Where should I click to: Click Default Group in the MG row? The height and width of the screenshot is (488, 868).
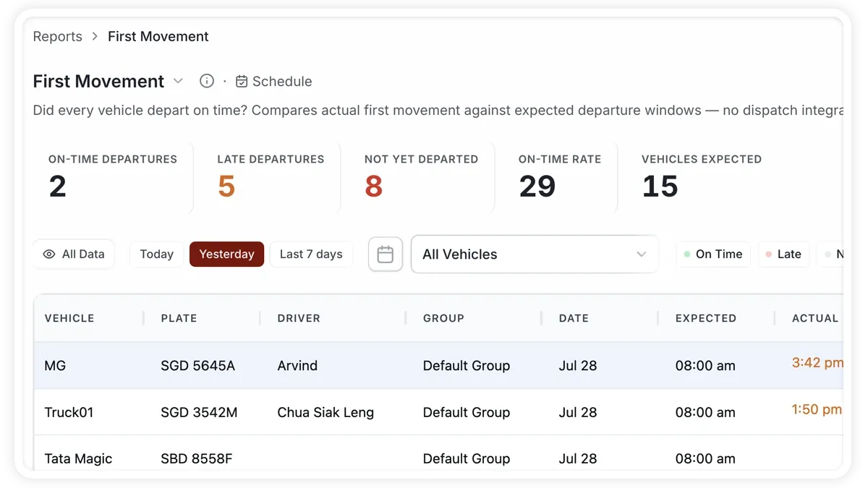coord(467,366)
